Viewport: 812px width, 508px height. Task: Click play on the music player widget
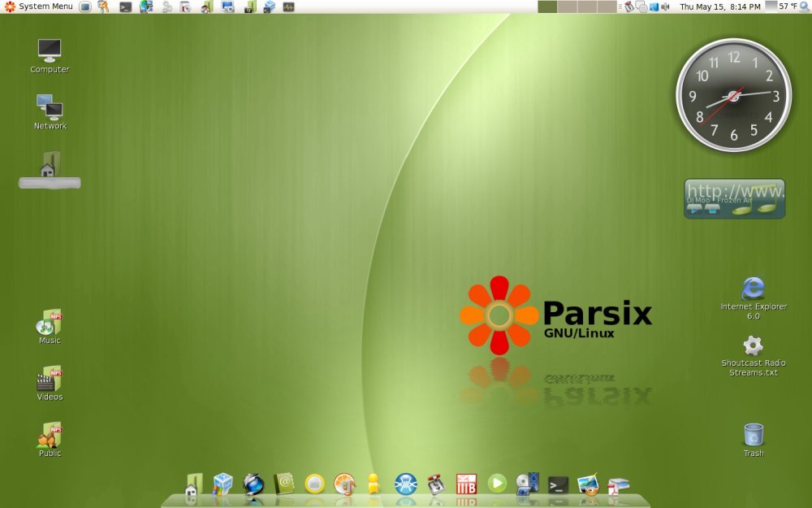(694, 210)
